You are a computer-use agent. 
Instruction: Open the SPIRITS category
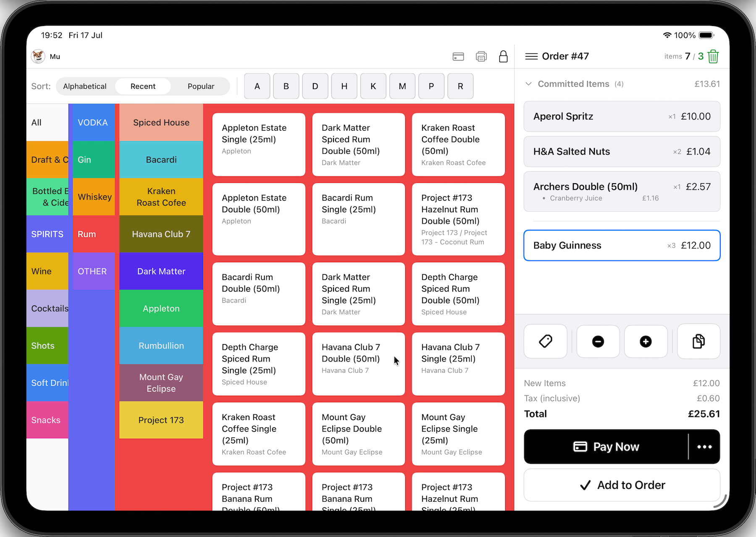47,234
